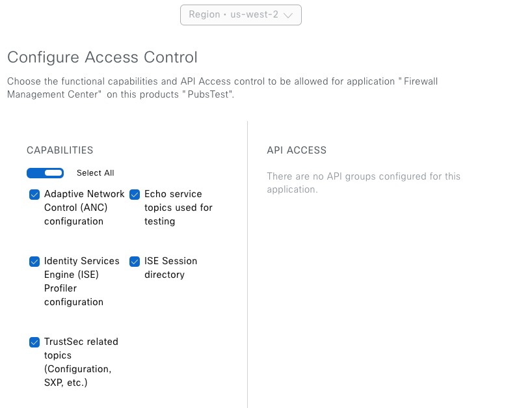Click the CAPABILITIES section heading
The width and height of the screenshot is (532, 408).
[60, 150]
